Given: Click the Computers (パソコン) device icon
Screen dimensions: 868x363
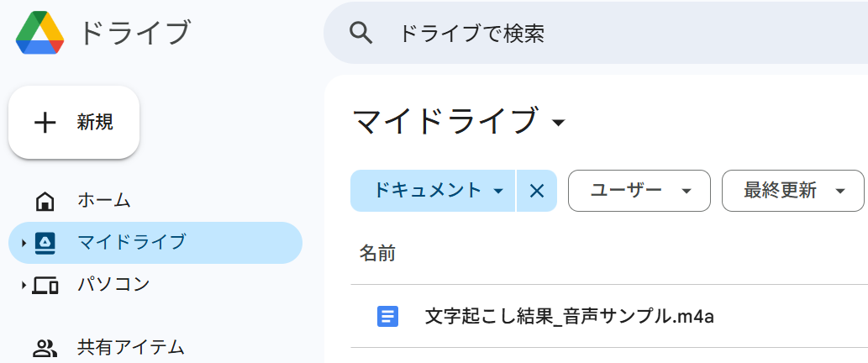Looking at the screenshot, I should pyautogui.click(x=45, y=286).
